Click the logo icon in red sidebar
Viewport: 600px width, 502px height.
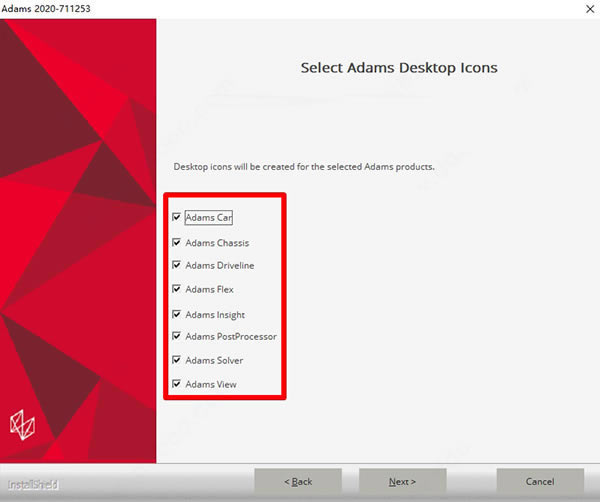tap(19, 422)
